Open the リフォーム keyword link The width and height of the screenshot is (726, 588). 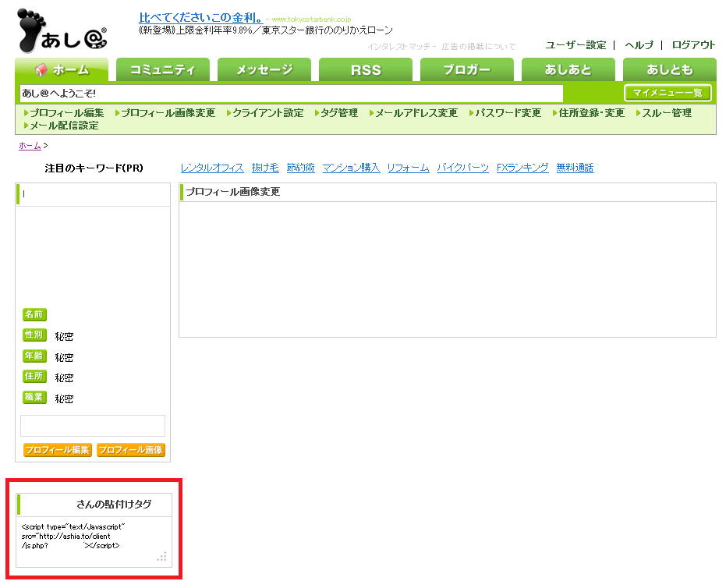click(409, 168)
